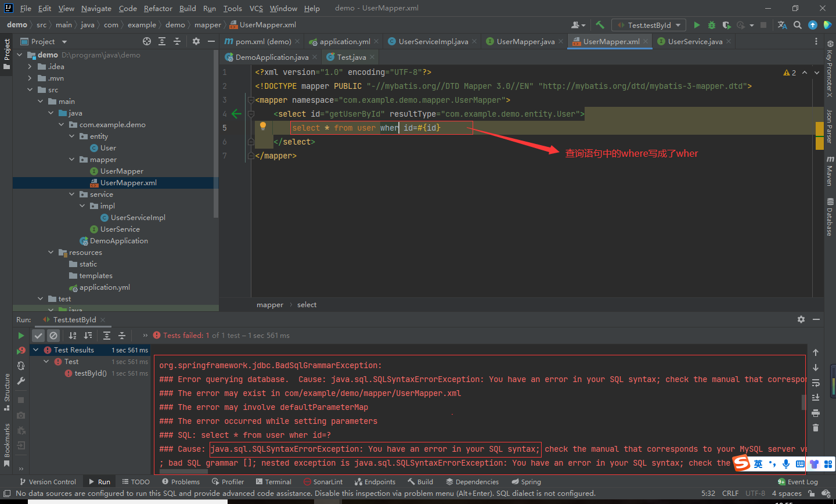Build the project with the hammer icon
Screen dimensions: 836x504
click(600, 25)
